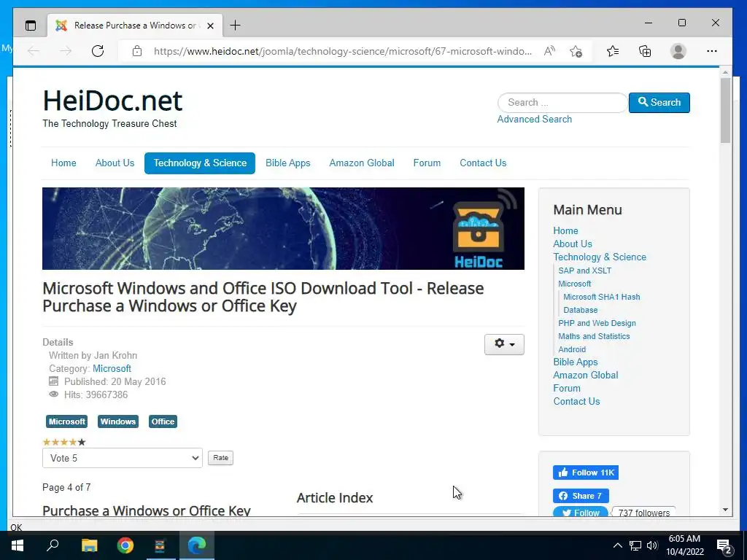
Task: Open Contact Us in Main Menu sidebar
Action: coord(576,402)
